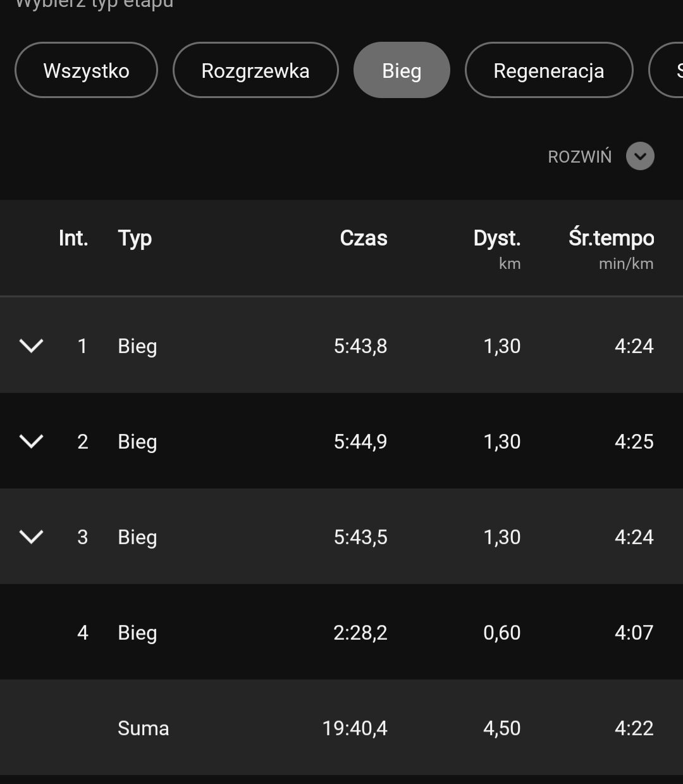Select the Wszystko filter chip

pyautogui.click(x=86, y=70)
